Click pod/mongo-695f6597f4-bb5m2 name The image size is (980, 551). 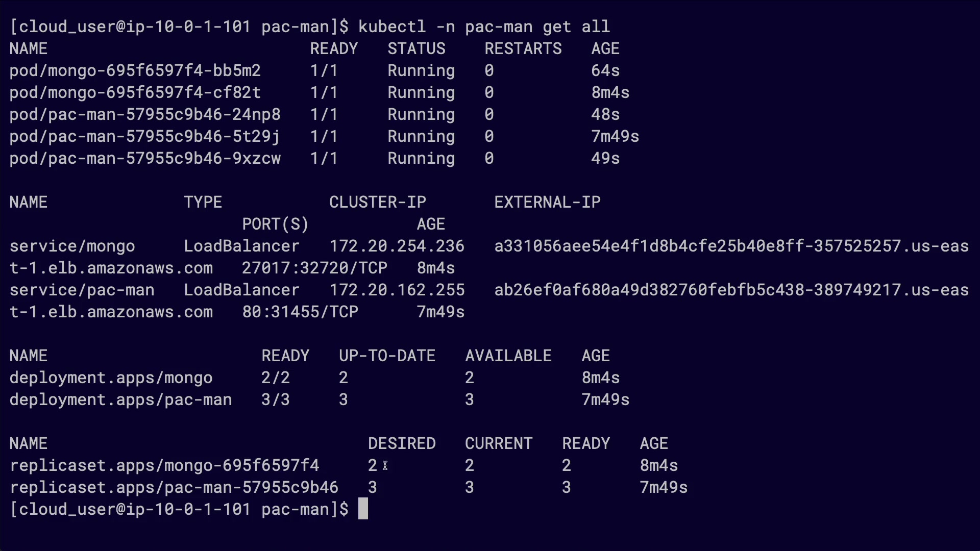click(135, 70)
